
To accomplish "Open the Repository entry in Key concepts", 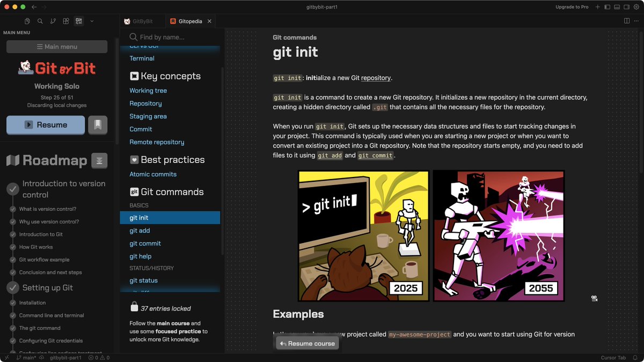I will pos(145,104).
